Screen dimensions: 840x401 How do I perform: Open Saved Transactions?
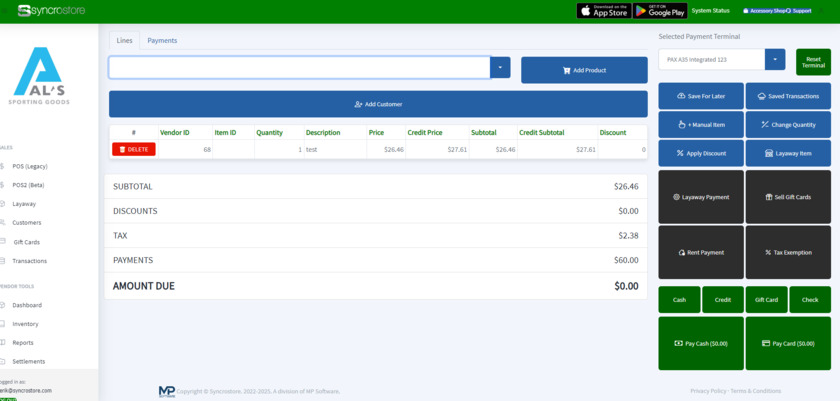point(787,96)
